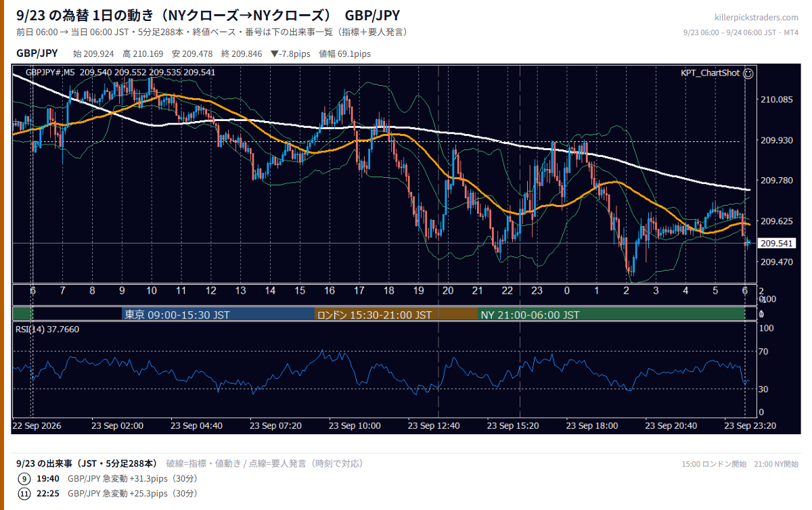This screenshot has height=510, width=812.
Task: Click the 23 Sep 02:00 time label
Action: (x=117, y=426)
